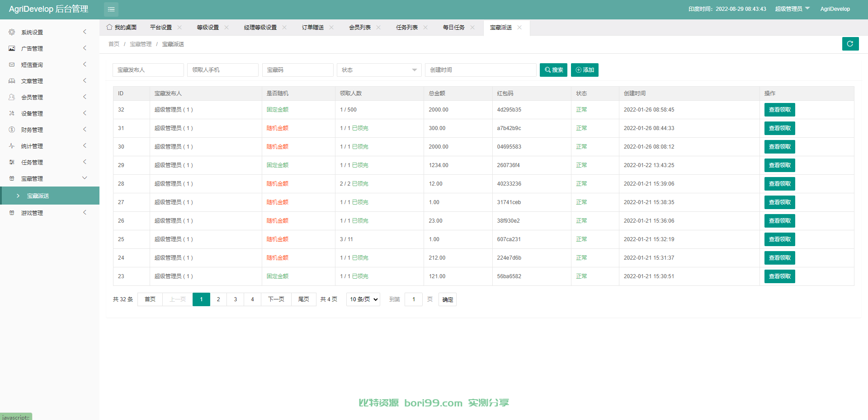Select 宝藏派送 in the sidebar
Image resolution: width=868 pixels, height=420 pixels.
click(x=50, y=196)
